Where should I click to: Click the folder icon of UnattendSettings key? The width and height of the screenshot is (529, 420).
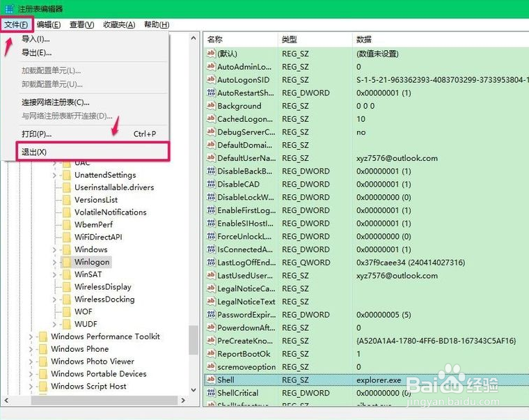67,175
